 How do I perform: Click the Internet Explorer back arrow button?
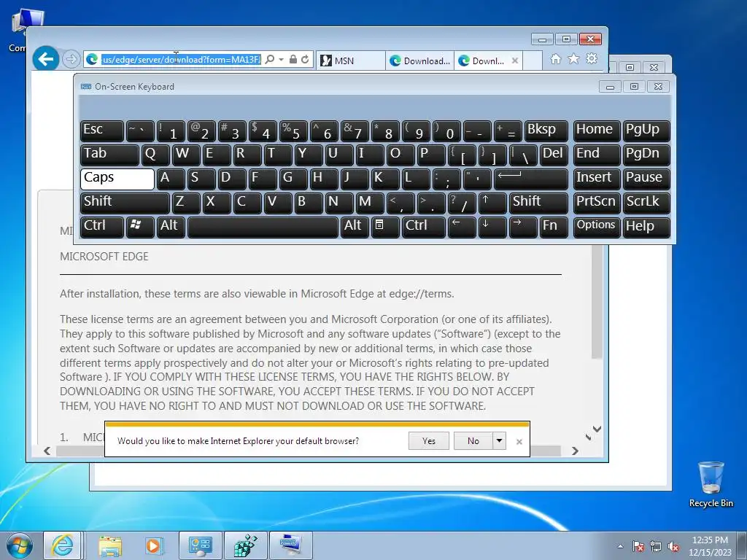click(46, 60)
